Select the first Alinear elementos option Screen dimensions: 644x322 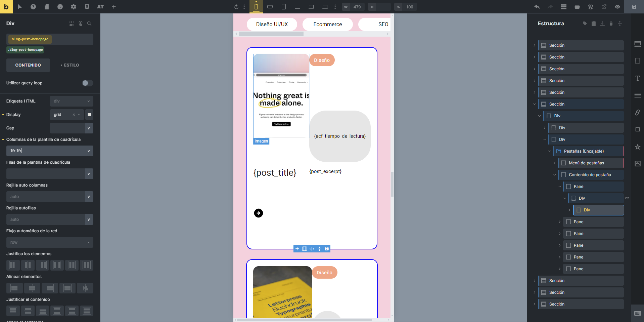click(14, 288)
